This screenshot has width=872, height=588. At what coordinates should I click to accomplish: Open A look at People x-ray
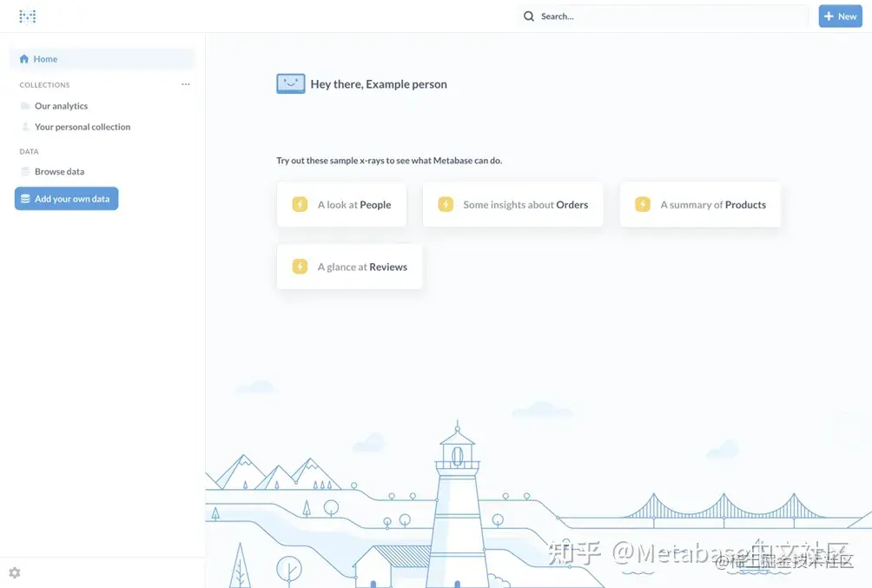342,205
